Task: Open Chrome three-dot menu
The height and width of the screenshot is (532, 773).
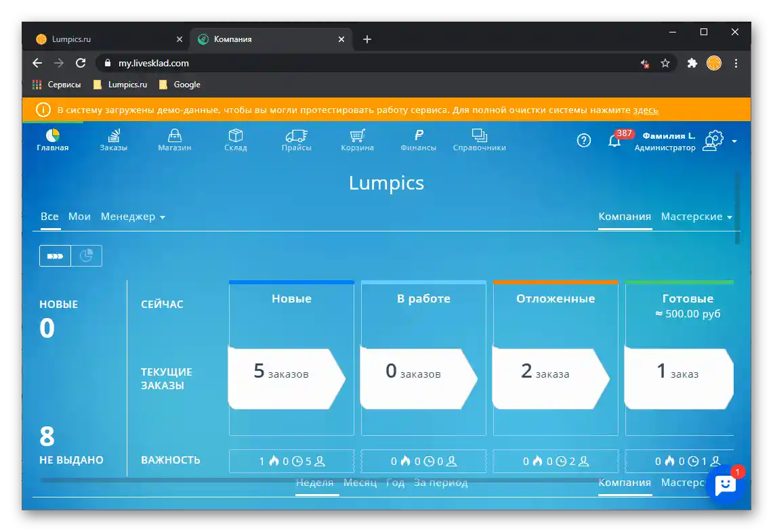Action: (x=736, y=63)
